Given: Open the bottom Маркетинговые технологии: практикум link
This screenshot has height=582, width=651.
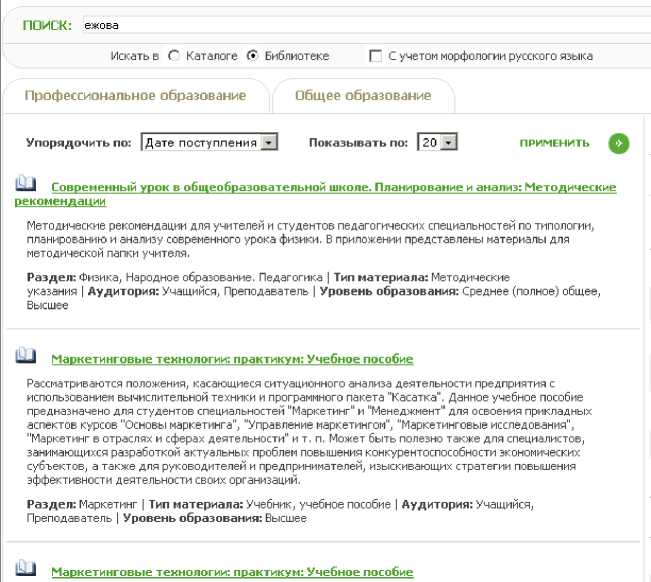Looking at the screenshot, I should coord(232,572).
